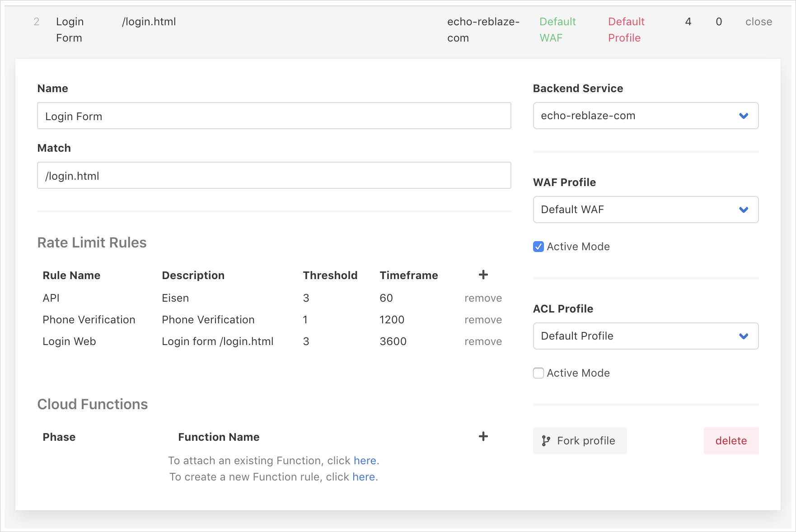The height and width of the screenshot is (532, 796).
Task: Remove the Login Web rule
Action: [x=483, y=341]
